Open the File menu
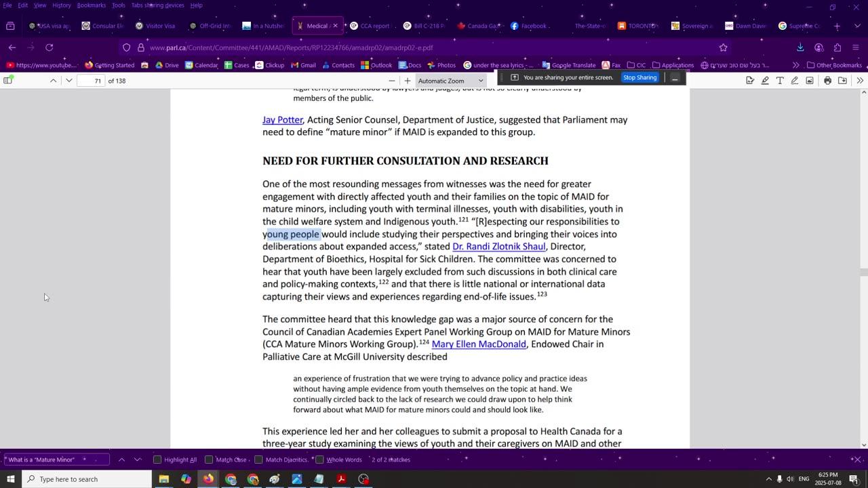 pos(7,5)
